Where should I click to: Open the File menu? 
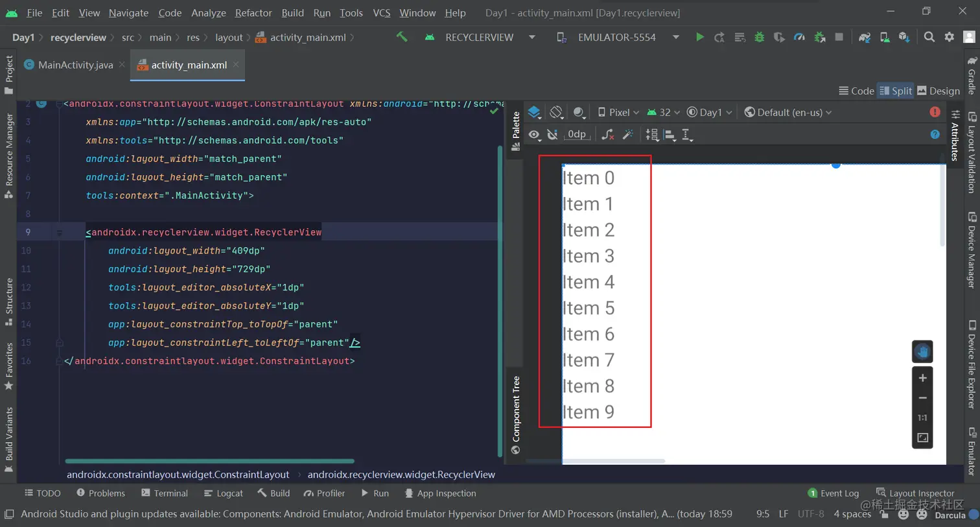34,12
